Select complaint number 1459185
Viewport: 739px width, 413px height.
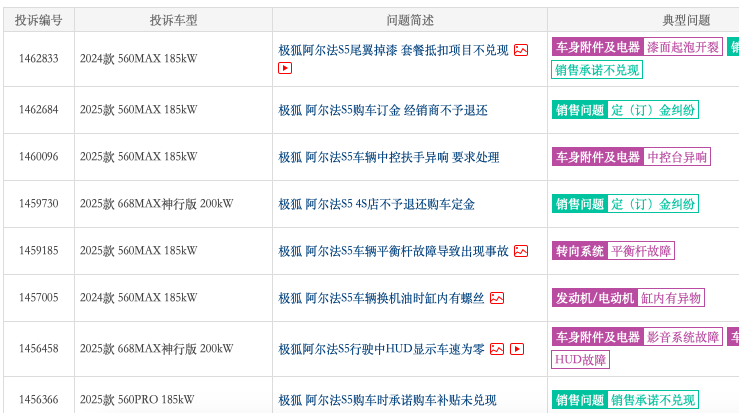39,251
